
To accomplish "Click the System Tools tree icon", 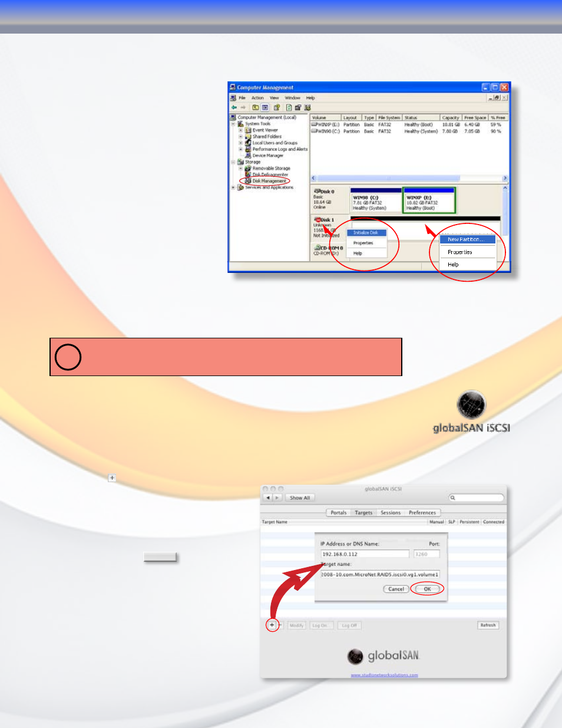I will [240, 124].
